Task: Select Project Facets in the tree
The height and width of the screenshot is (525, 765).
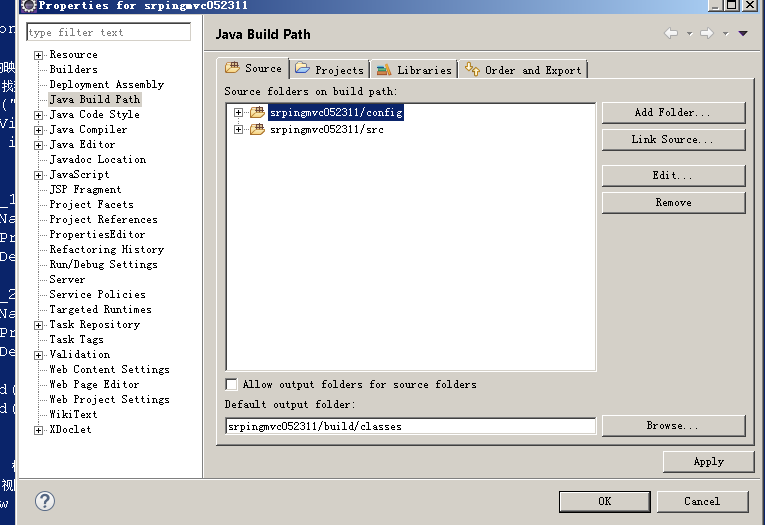Action: coord(91,204)
